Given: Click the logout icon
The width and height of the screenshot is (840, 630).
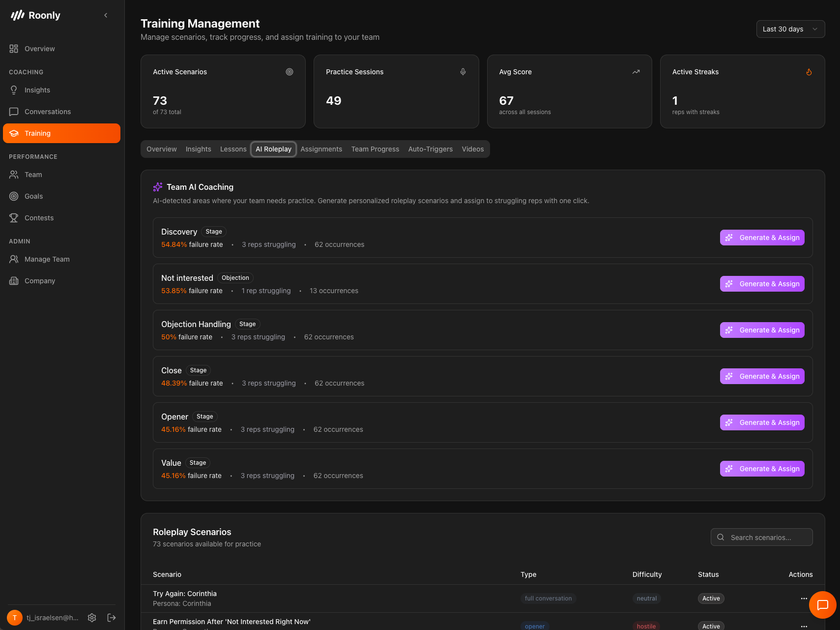Looking at the screenshot, I should click(x=112, y=618).
